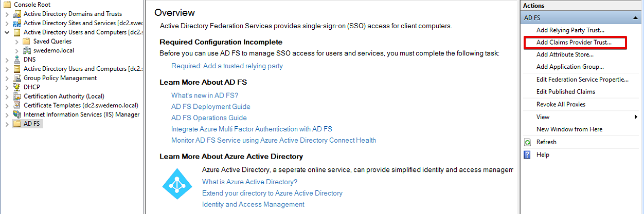Expand the AD FS tree node

point(7,124)
